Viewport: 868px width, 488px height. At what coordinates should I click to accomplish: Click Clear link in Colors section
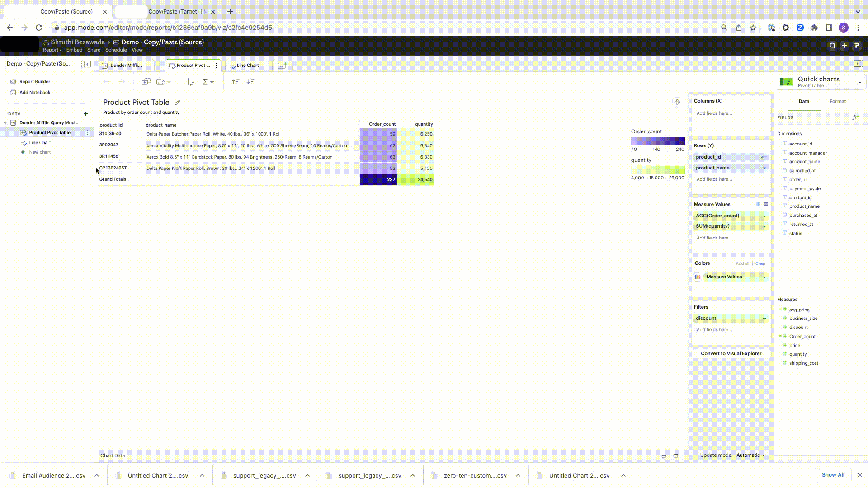coord(760,263)
